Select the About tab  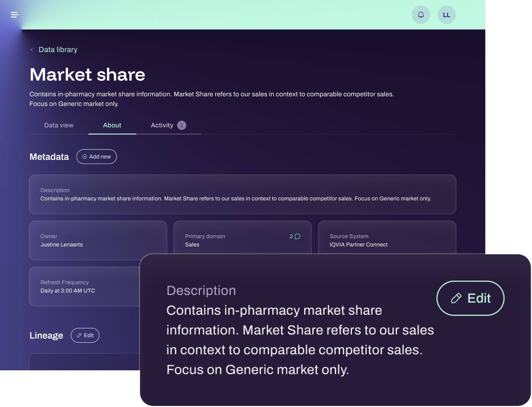tap(112, 125)
